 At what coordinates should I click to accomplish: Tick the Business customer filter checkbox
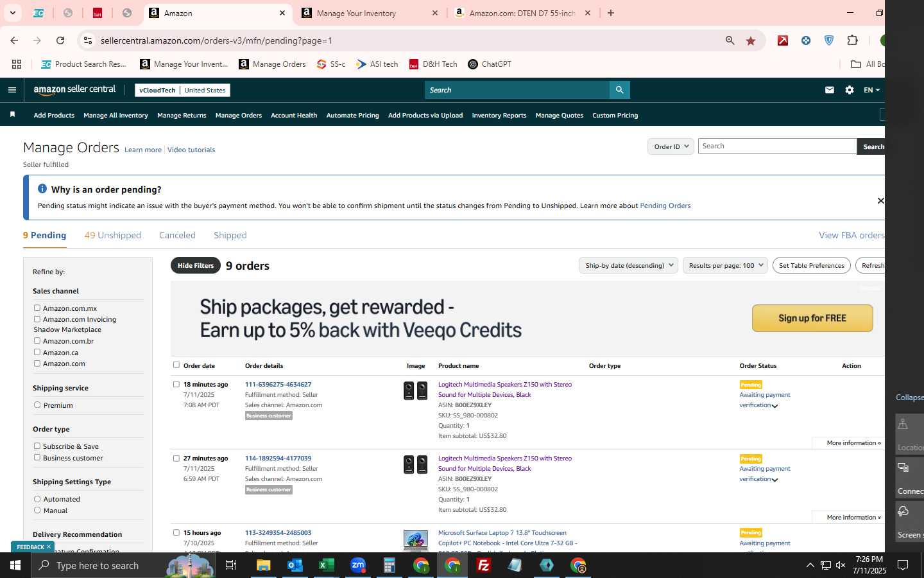[x=37, y=457]
